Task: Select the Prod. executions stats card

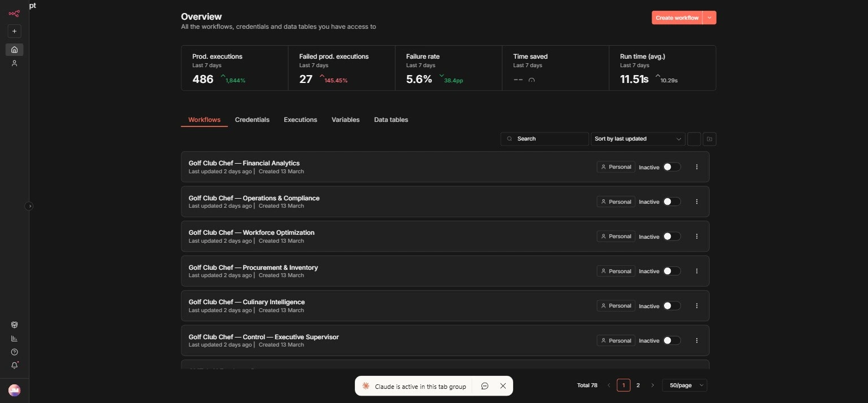Action: 235,68
